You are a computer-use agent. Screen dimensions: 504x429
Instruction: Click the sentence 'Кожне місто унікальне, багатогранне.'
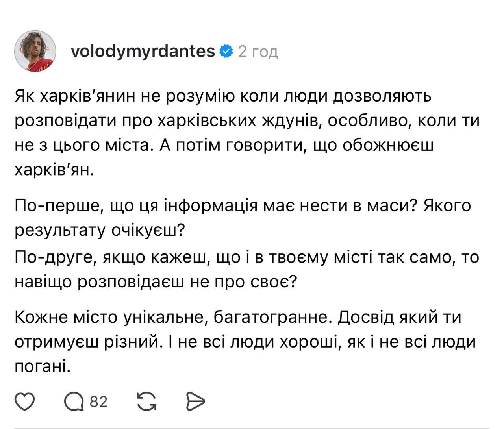(x=171, y=317)
